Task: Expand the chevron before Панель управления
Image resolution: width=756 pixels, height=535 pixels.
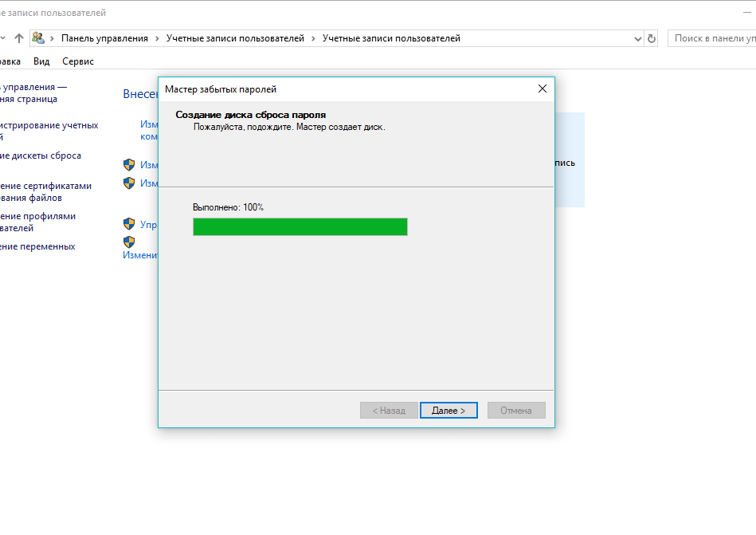Action: (52, 38)
